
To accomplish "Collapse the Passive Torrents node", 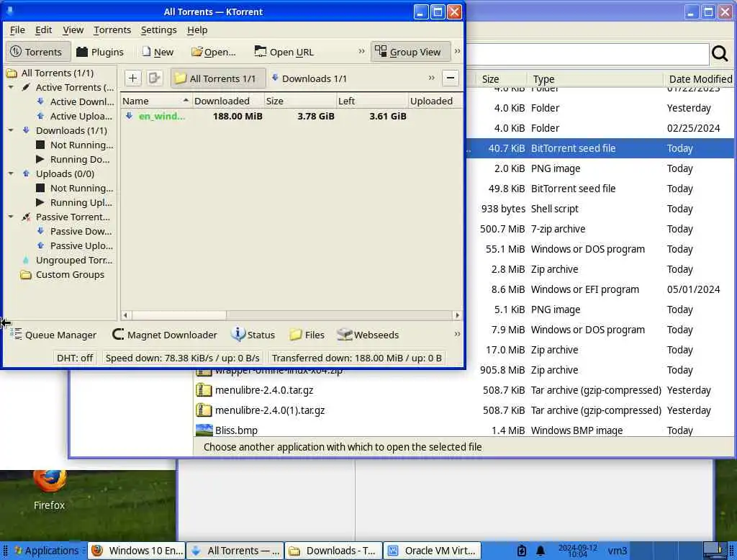I will 11,217.
